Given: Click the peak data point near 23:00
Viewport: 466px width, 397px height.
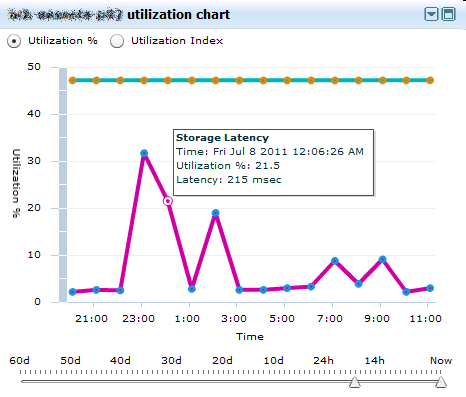Looking at the screenshot, I should 144,153.
